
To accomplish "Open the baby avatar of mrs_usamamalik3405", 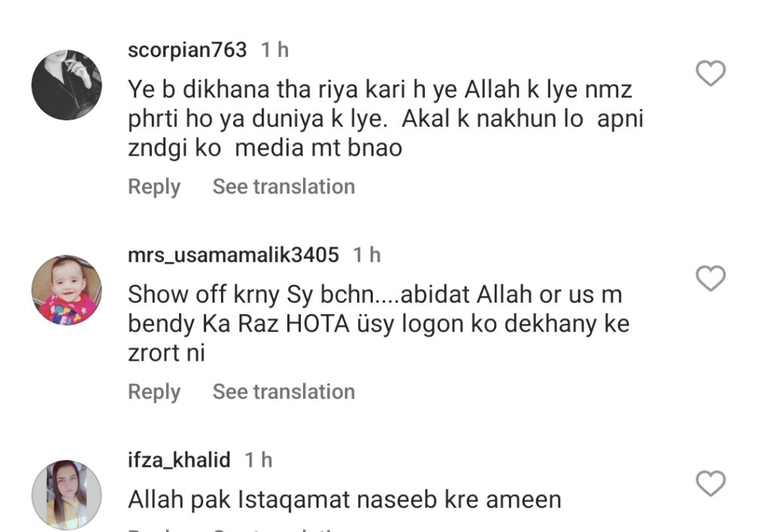I will [67, 290].
